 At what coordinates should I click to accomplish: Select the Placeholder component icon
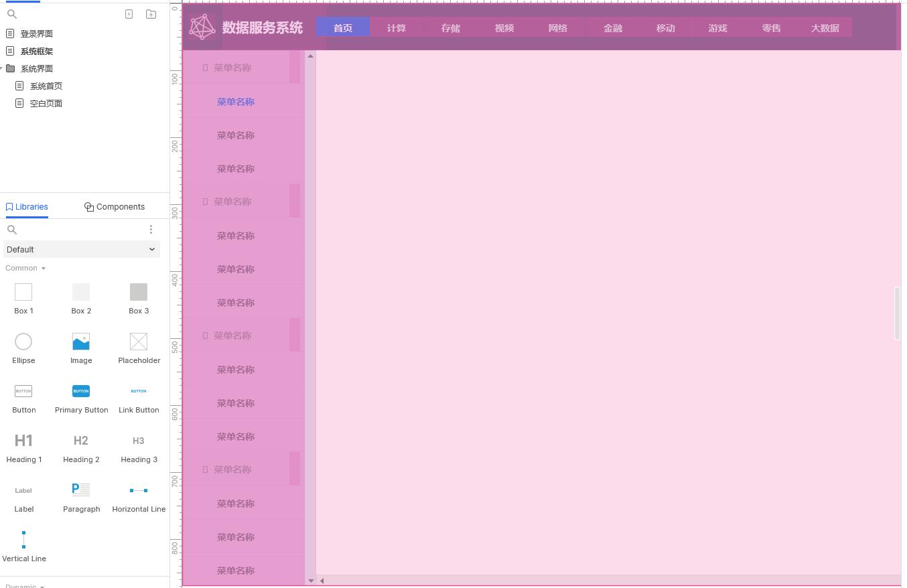pyautogui.click(x=139, y=341)
